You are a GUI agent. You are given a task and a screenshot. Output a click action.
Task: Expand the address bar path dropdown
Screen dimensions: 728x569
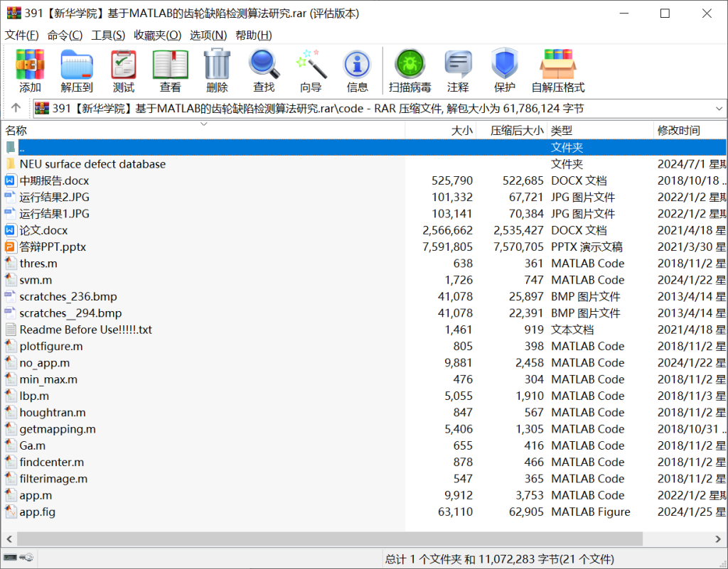click(x=719, y=109)
